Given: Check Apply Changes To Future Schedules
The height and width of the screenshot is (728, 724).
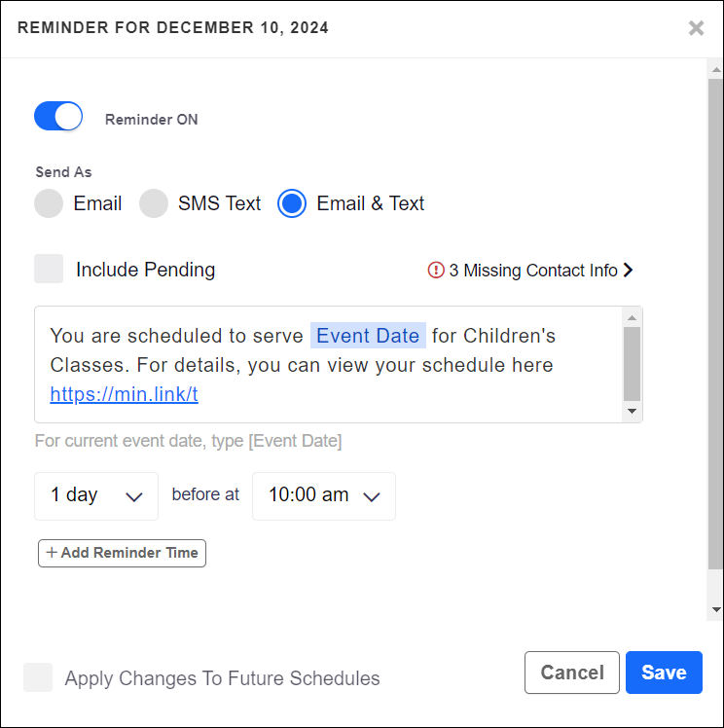Looking at the screenshot, I should [38, 677].
